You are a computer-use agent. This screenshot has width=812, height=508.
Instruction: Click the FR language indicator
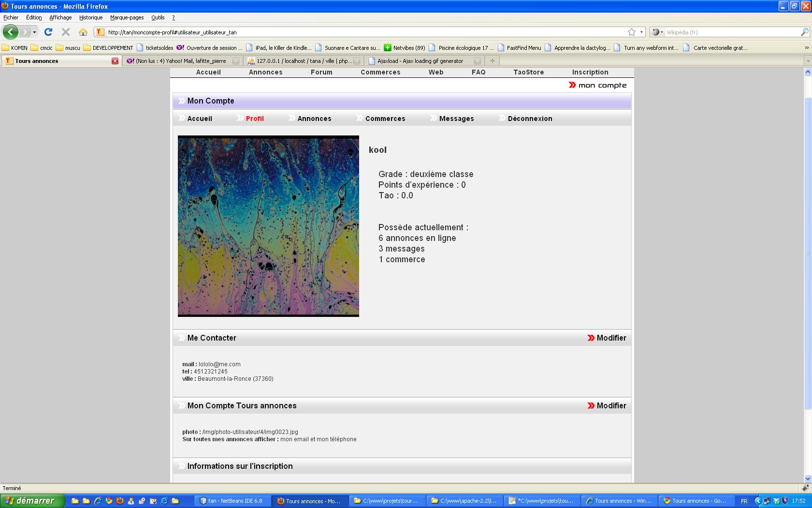pyautogui.click(x=744, y=501)
